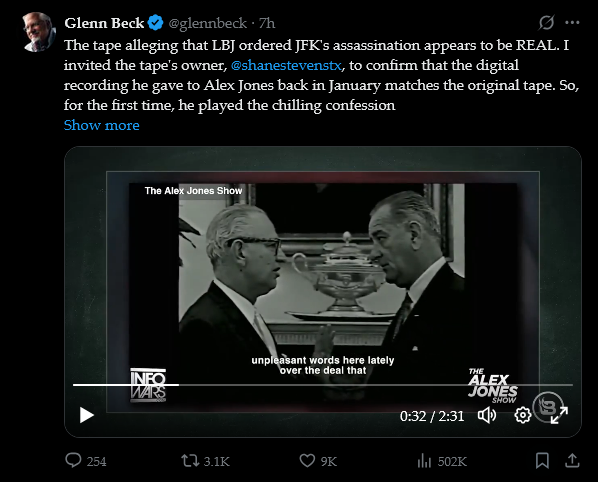Open video settings gear menu
Image resolution: width=598 pixels, height=482 pixels.
coord(522,415)
